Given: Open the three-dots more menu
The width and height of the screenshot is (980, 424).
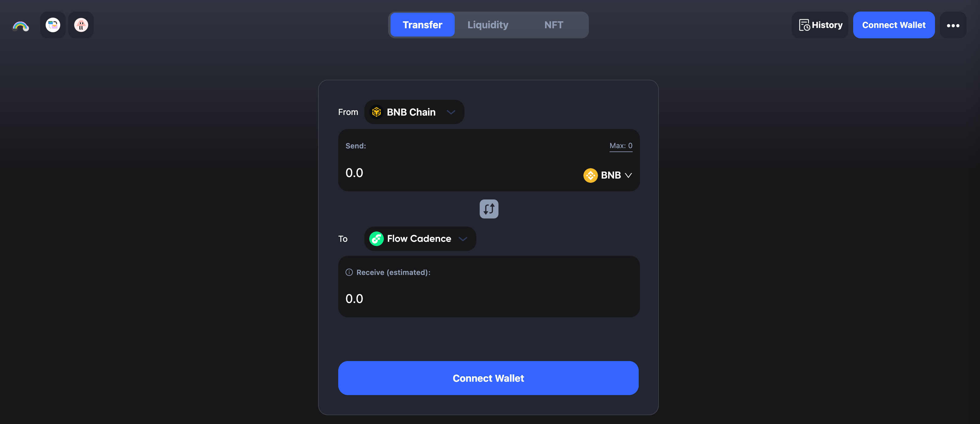Looking at the screenshot, I should (953, 25).
